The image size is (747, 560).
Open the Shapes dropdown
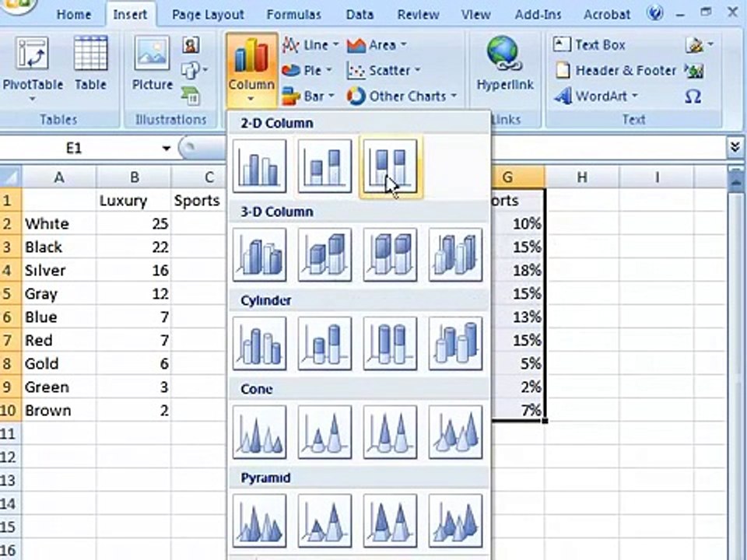194,71
